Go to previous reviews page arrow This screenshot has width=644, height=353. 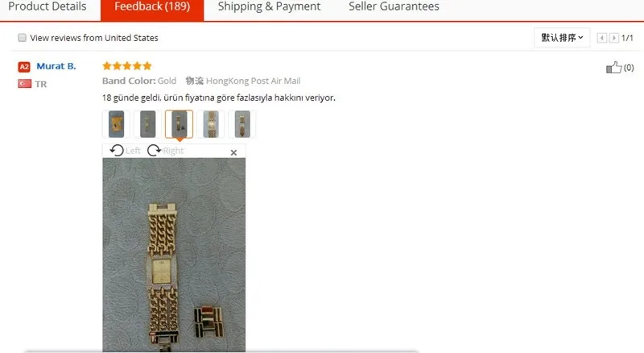coord(602,38)
